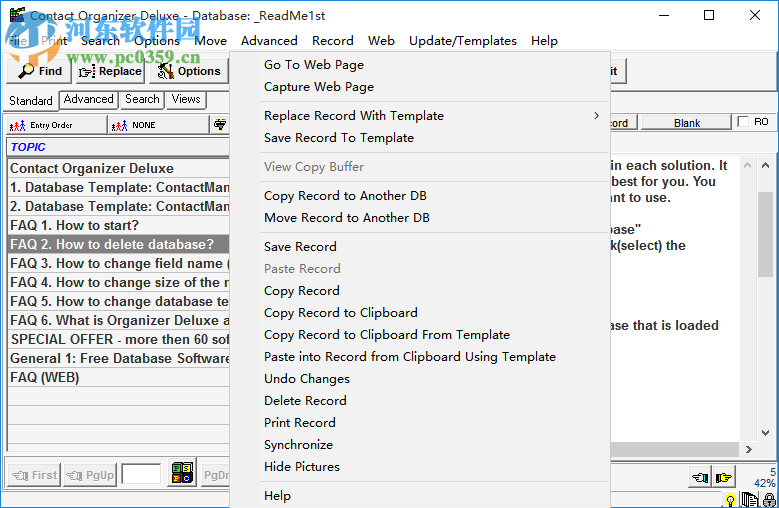Click the vertical scrollbar down arrow
Image resolution: width=779 pixels, height=508 pixels.
(766, 433)
